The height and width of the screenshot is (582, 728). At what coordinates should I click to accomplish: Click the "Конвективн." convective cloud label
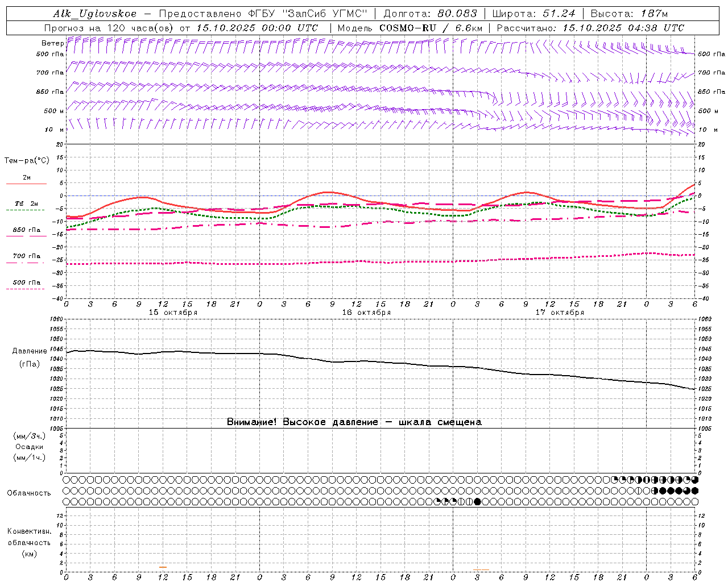[29, 531]
